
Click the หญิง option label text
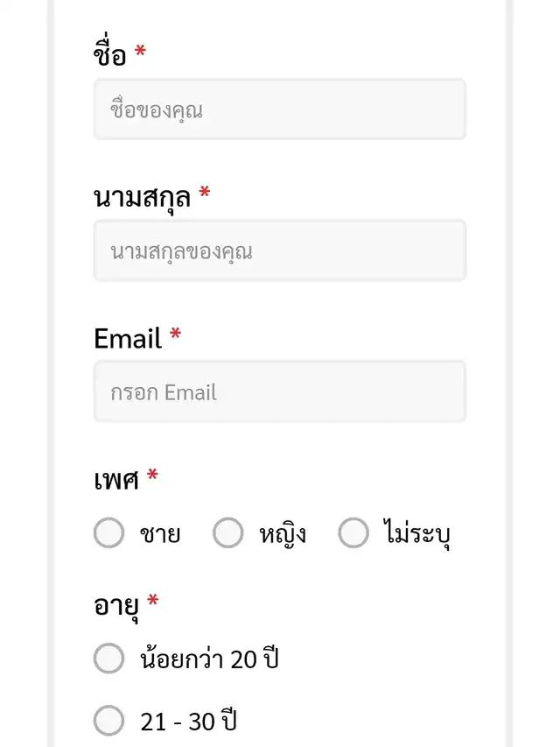283,533
